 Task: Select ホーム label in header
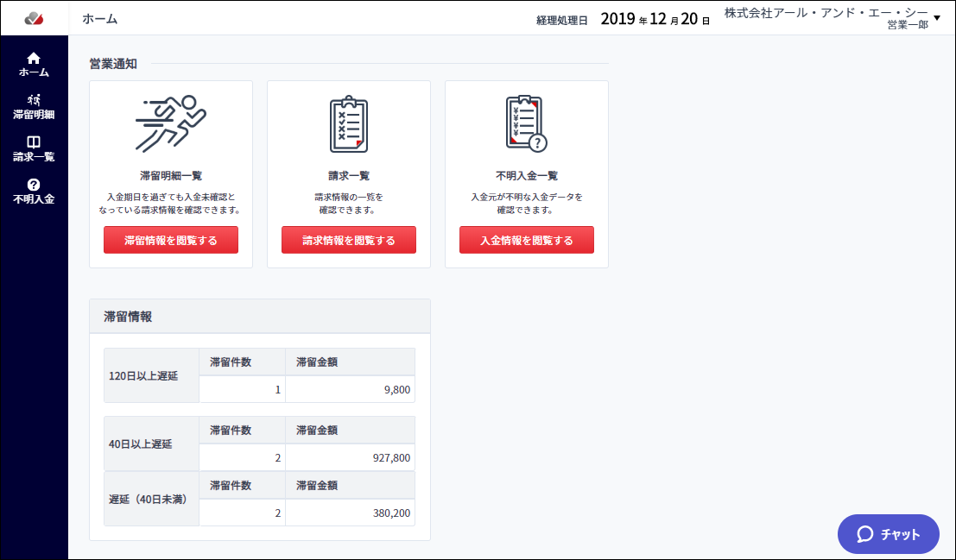click(x=100, y=19)
